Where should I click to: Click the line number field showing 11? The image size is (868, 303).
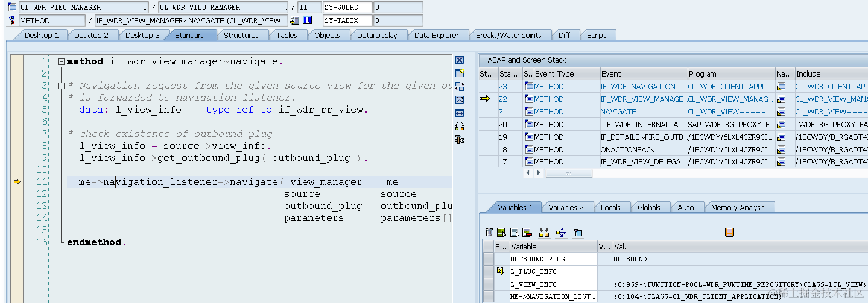[x=309, y=7]
